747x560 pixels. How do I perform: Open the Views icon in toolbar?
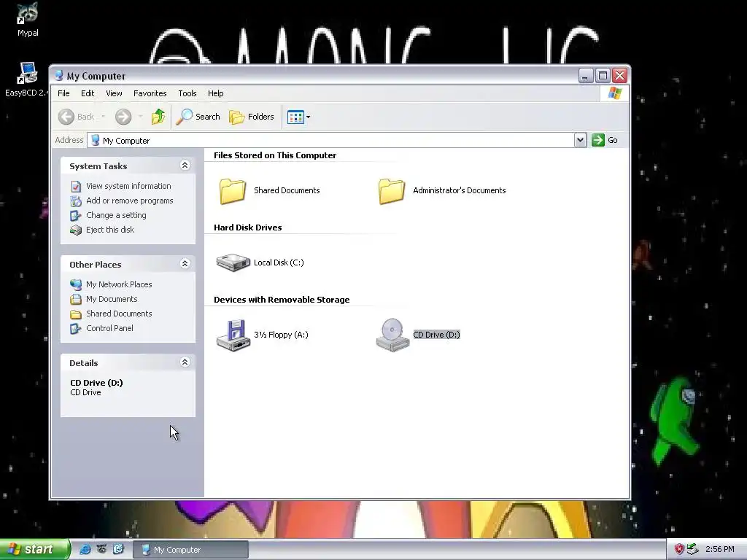click(x=295, y=117)
